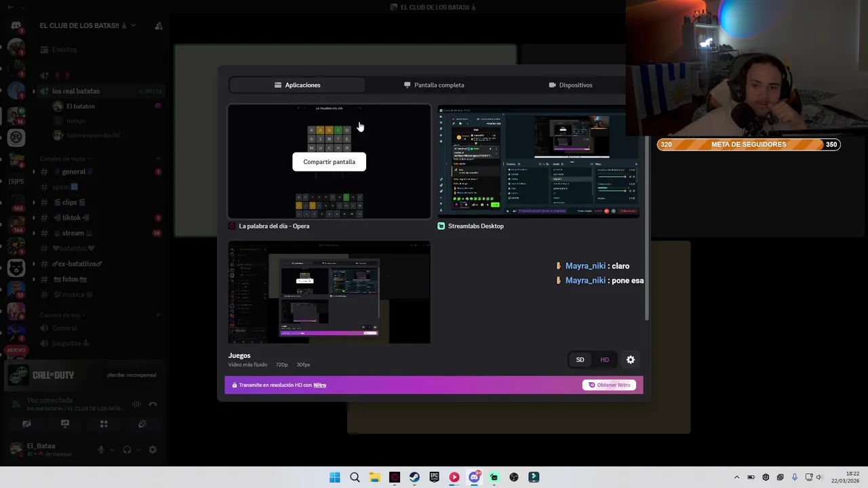Switch to the Dispositivos tab
This screenshot has width=868, height=488.
tap(570, 85)
